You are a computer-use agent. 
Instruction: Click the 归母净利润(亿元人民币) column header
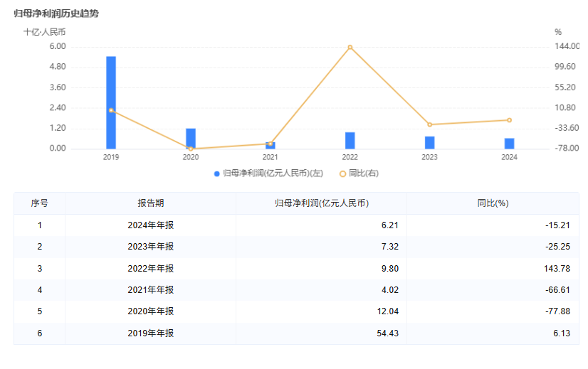[x=321, y=203]
